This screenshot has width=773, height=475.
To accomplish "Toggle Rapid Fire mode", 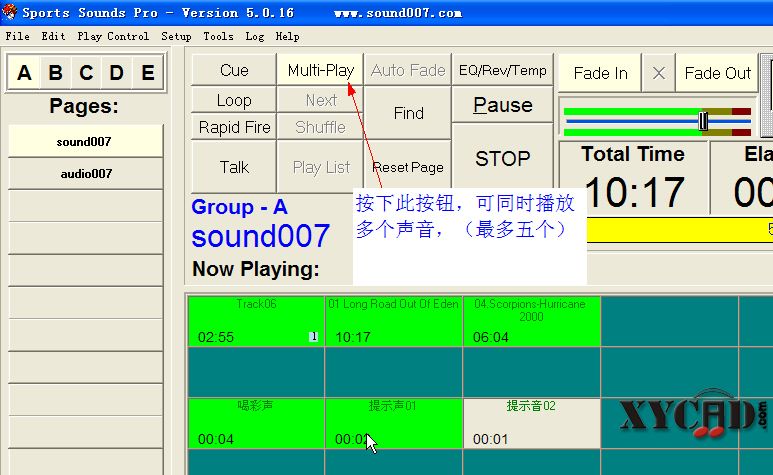I will pos(234,127).
